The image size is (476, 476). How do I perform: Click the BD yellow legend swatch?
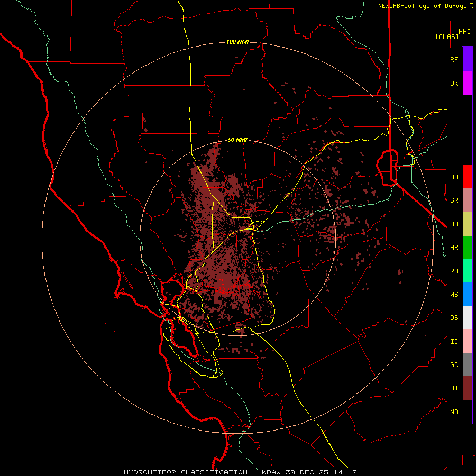click(x=467, y=224)
